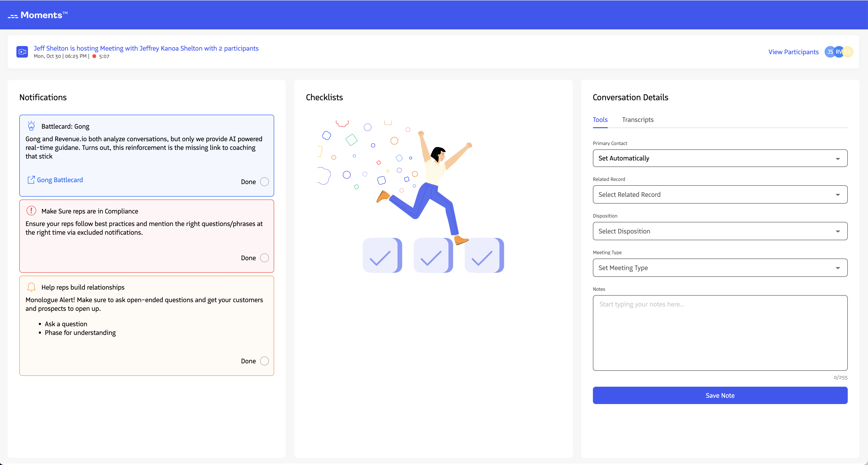
Task: Click the CG participant avatar
Action: (x=848, y=52)
